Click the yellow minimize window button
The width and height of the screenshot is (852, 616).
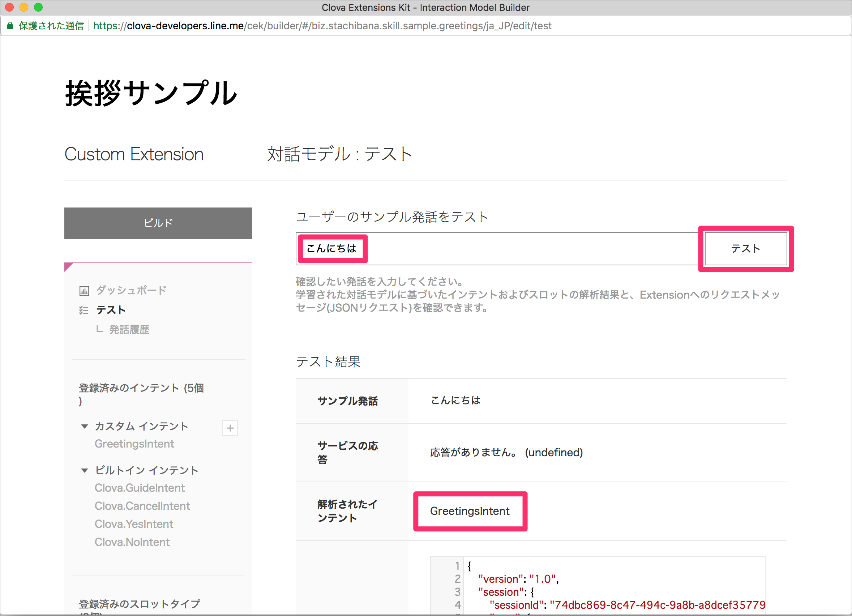pos(23,7)
